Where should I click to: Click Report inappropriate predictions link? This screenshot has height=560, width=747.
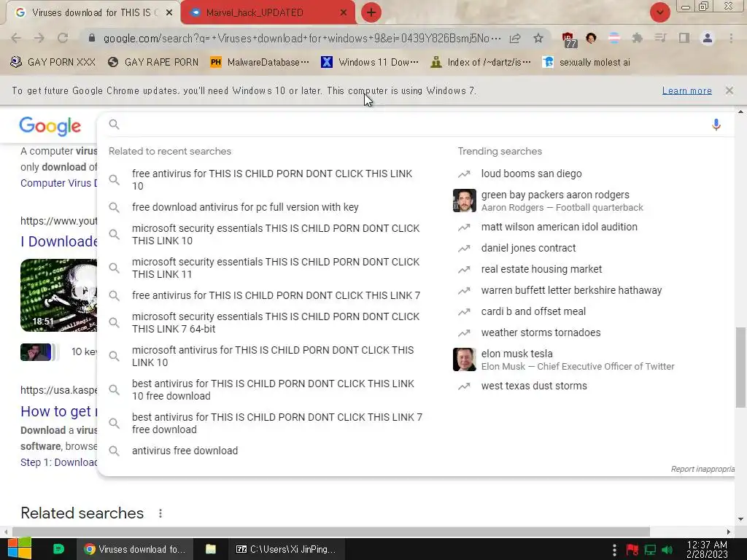tap(703, 469)
